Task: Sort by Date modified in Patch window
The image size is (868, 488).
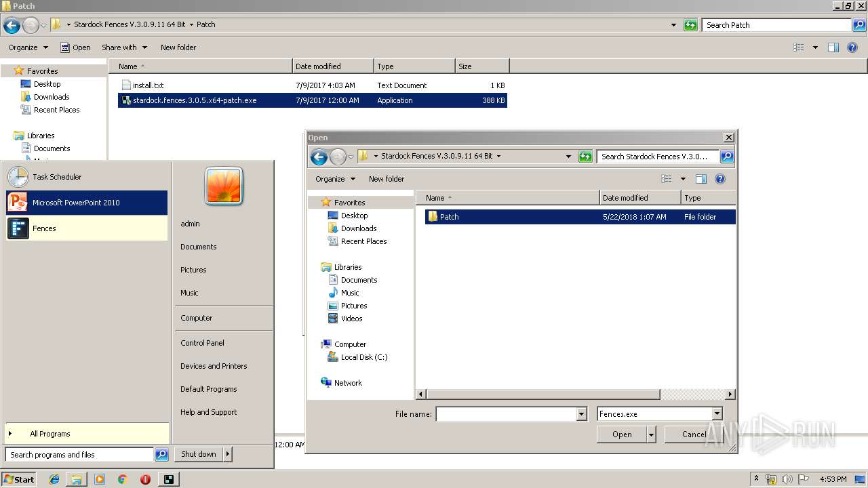Action: coord(333,66)
